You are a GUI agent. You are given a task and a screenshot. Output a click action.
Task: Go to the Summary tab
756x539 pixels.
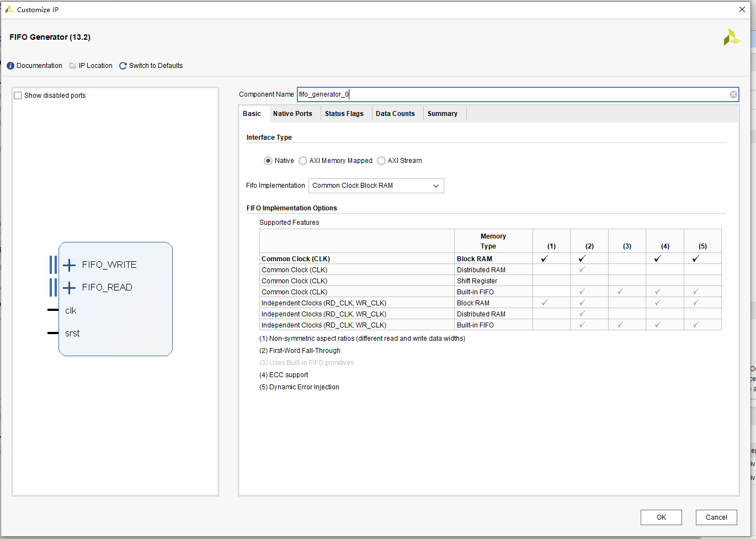(443, 114)
